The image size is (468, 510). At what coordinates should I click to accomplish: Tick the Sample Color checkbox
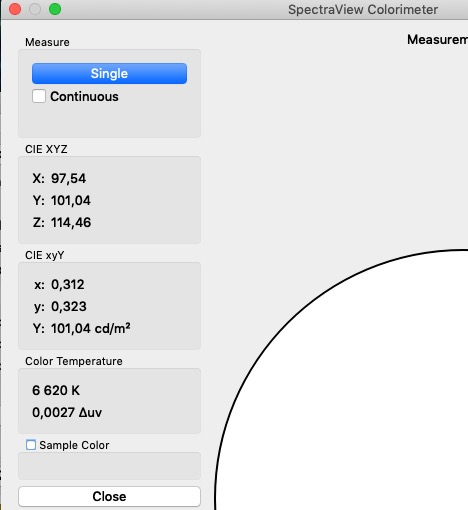(31, 445)
